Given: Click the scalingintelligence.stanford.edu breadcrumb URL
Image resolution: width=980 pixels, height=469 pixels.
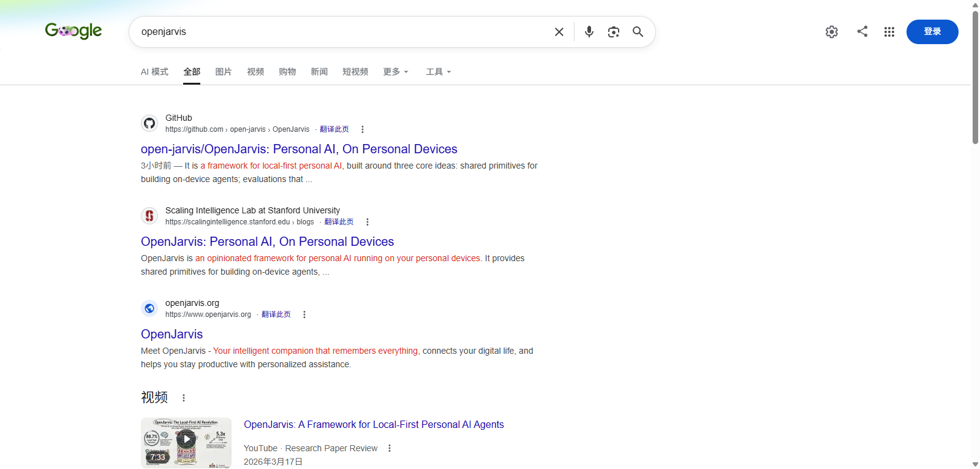Looking at the screenshot, I should click(x=239, y=222).
